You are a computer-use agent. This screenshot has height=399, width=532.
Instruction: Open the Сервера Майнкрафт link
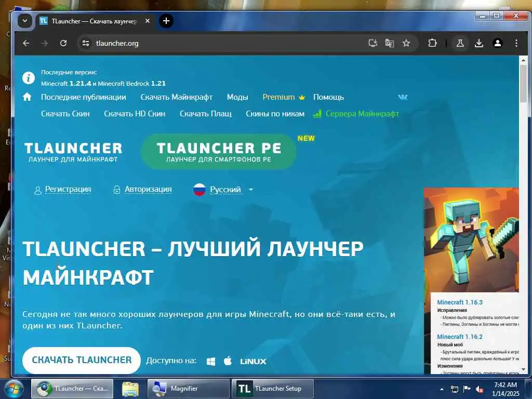tap(356, 114)
